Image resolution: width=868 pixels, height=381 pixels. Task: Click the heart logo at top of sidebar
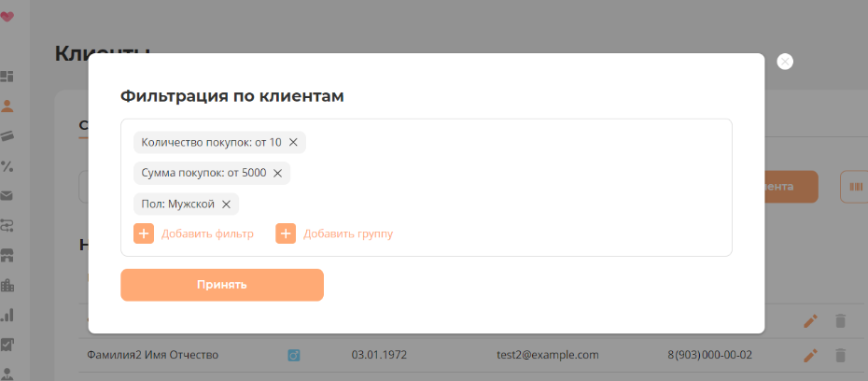pyautogui.click(x=7, y=16)
